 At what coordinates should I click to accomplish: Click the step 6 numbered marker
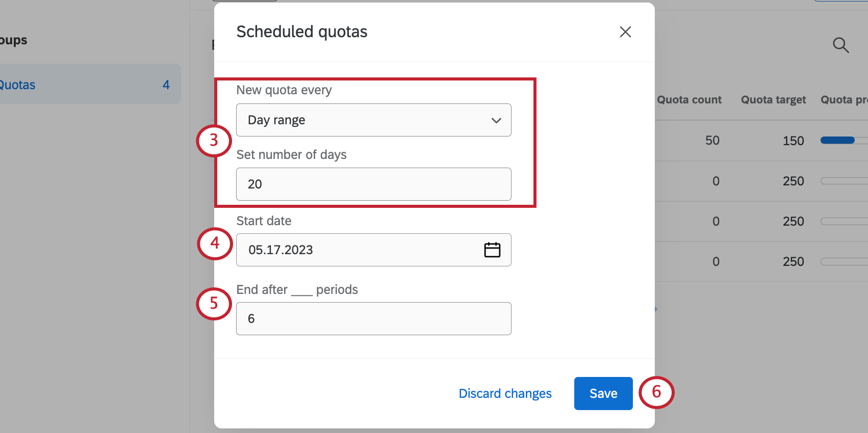656,392
